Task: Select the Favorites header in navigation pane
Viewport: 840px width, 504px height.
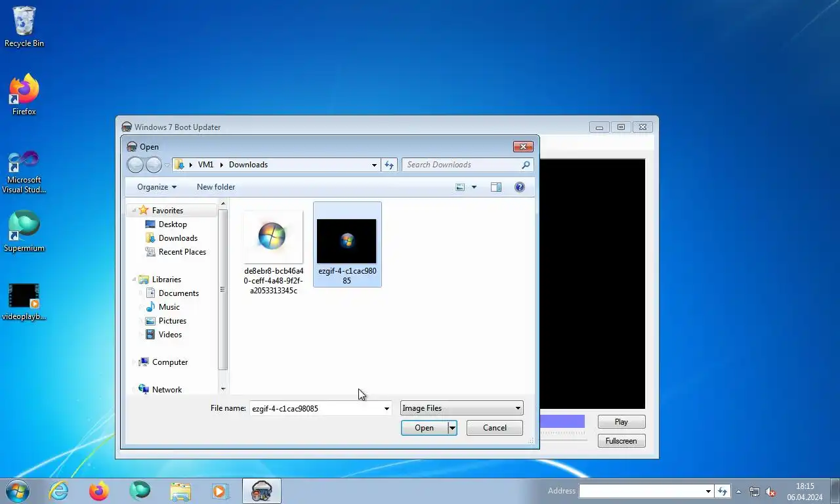Action: click(167, 211)
